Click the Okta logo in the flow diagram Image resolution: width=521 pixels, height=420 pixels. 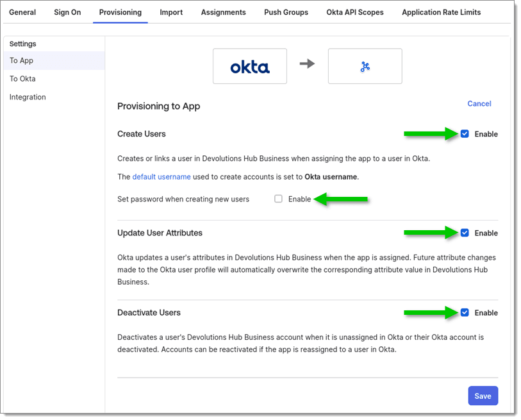point(250,65)
